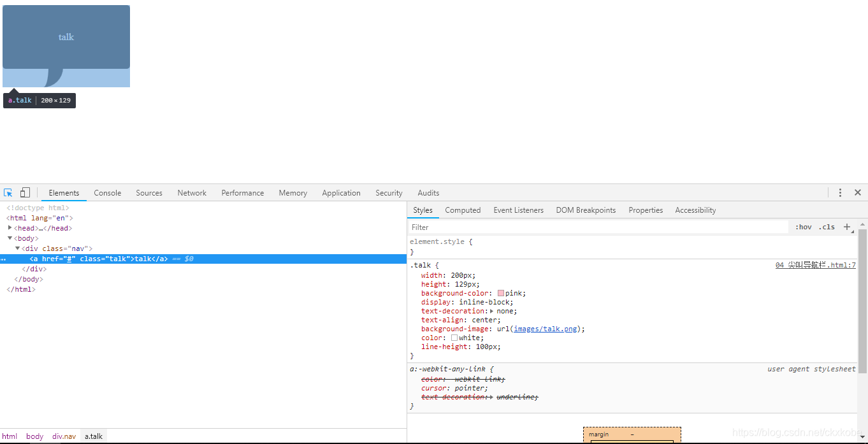Open the Application tab
Screen dimensions: 868x444
pos(341,193)
